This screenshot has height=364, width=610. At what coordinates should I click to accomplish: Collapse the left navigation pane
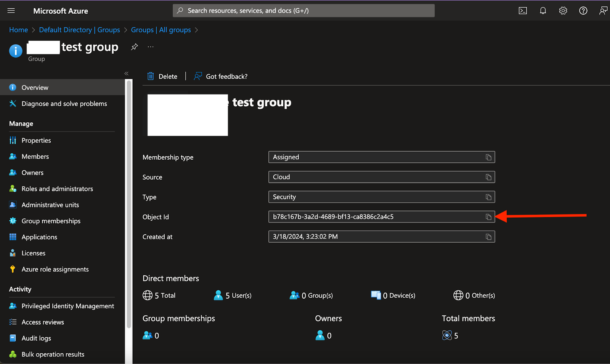click(x=126, y=74)
